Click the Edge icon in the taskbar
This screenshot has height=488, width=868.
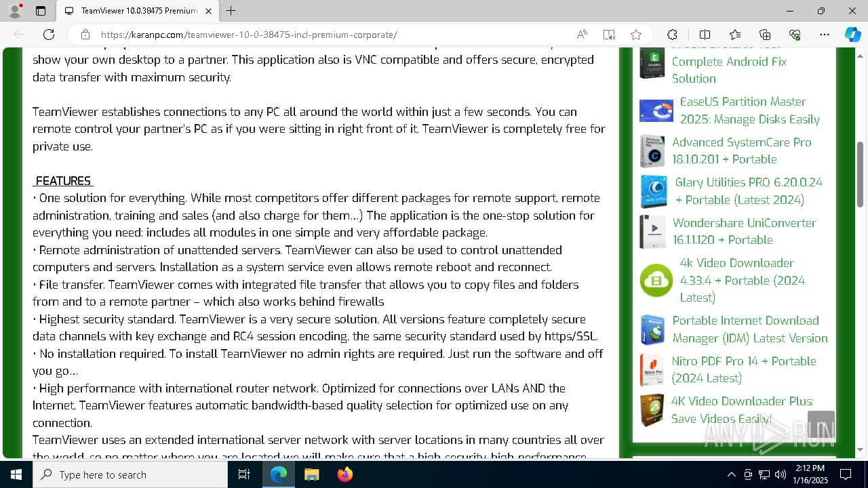[279, 474]
